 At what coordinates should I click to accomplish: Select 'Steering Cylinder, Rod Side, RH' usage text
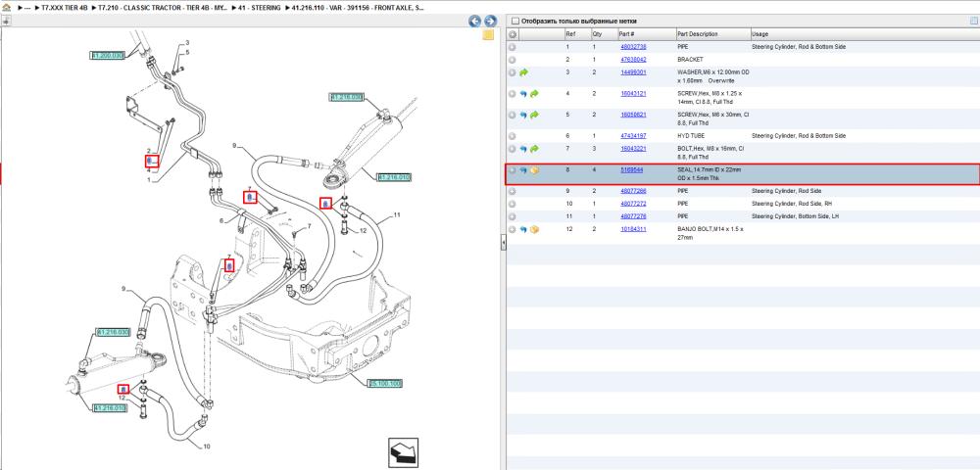tap(792, 204)
